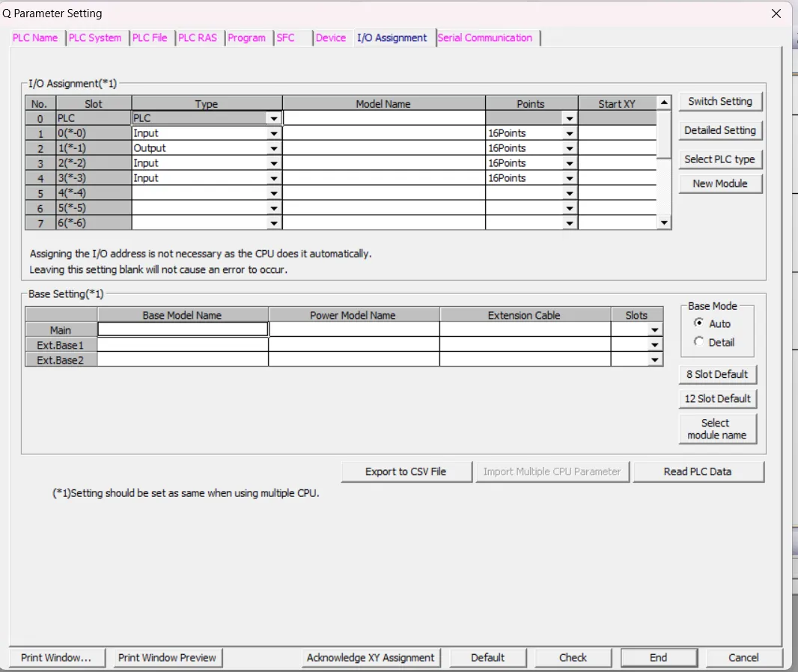Open the Slots dropdown for Main base
This screenshot has height=672, width=798.
point(656,330)
